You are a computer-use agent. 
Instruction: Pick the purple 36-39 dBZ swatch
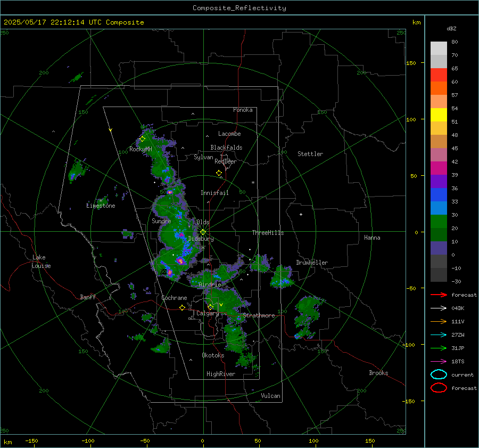pos(439,182)
